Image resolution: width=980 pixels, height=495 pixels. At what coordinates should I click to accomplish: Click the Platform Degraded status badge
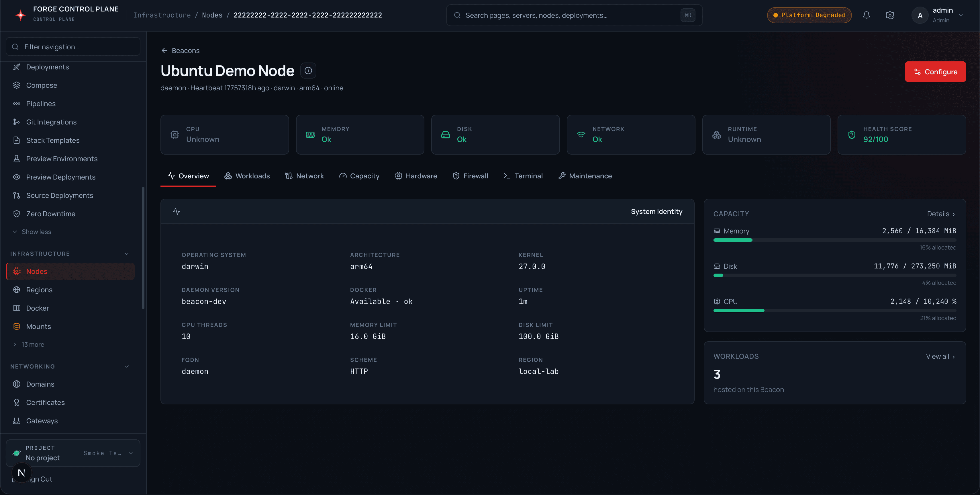(809, 15)
